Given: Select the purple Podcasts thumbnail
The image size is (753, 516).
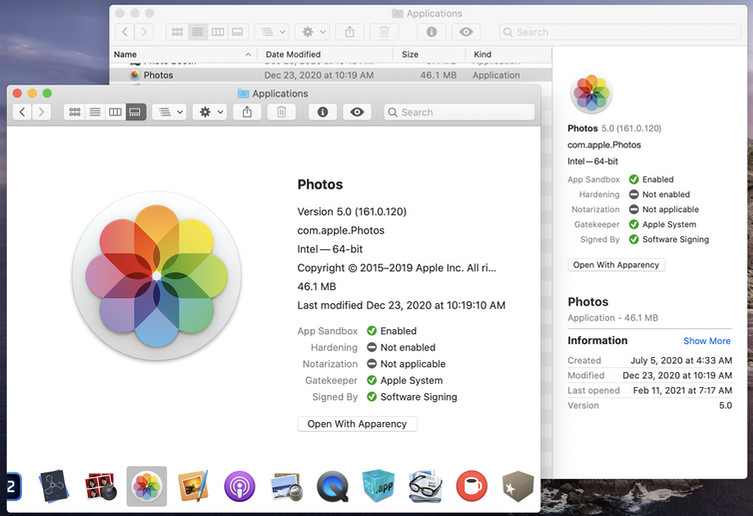Looking at the screenshot, I should (x=239, y=486).
